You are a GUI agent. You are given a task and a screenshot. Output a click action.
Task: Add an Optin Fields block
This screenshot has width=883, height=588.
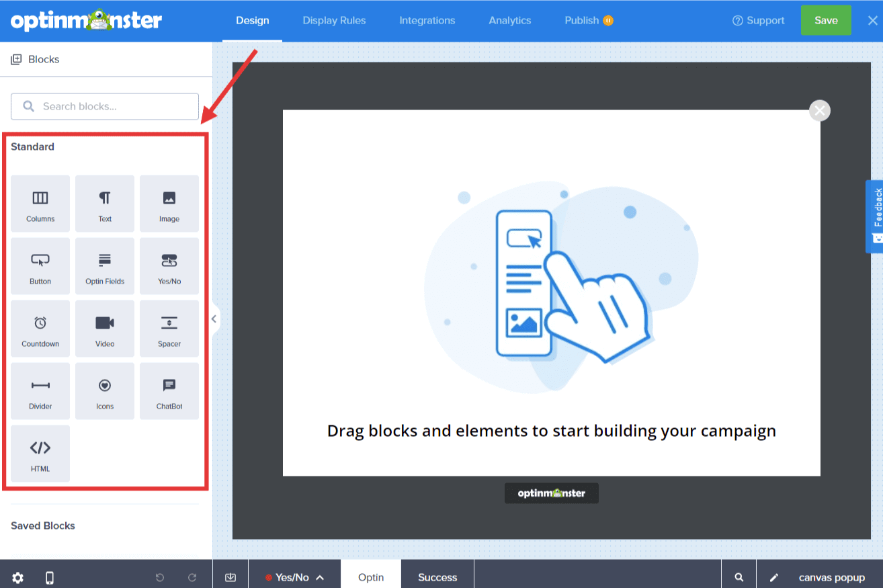[104, 265]
